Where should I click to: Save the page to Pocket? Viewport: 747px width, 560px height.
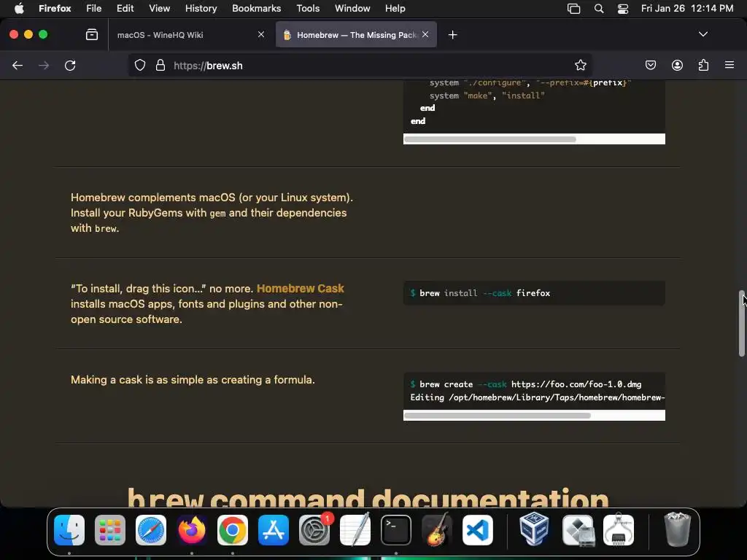click(x=650, y=65)
